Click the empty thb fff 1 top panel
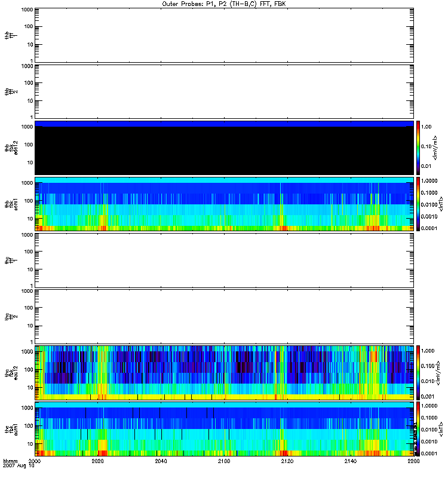The height and width of the screenshot is (478, 448). click(223, 35)
